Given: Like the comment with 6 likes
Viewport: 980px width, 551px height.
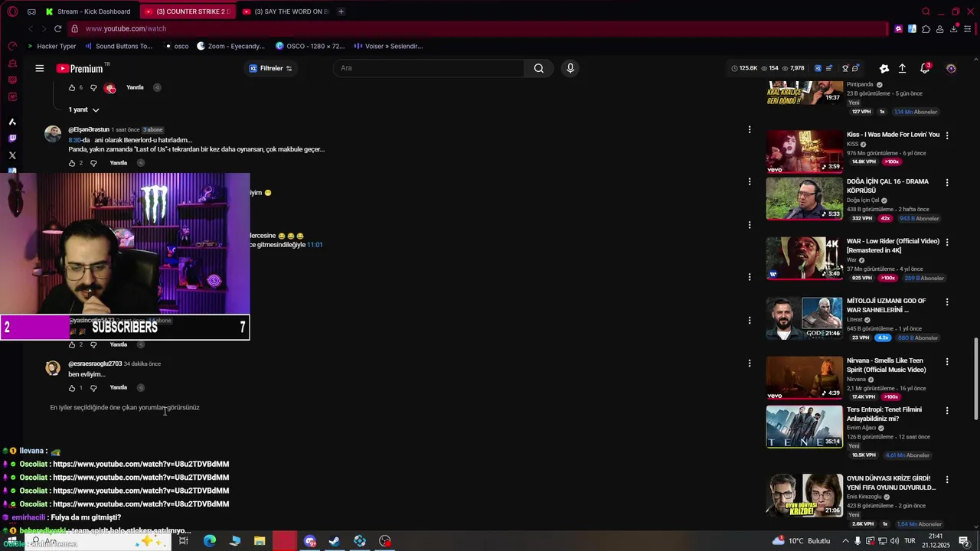Looking at the screenshot, I should [73, 88].
